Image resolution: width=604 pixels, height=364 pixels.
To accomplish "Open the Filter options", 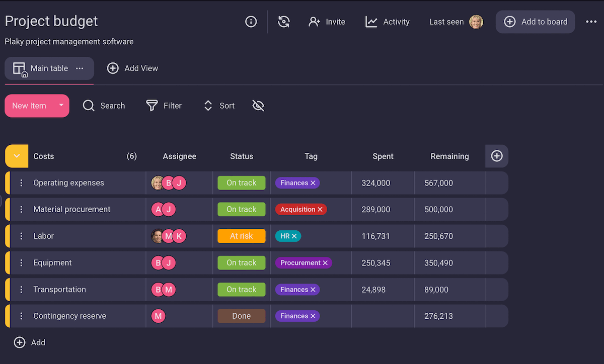I will pyautogui.click(x=164, y=106).
